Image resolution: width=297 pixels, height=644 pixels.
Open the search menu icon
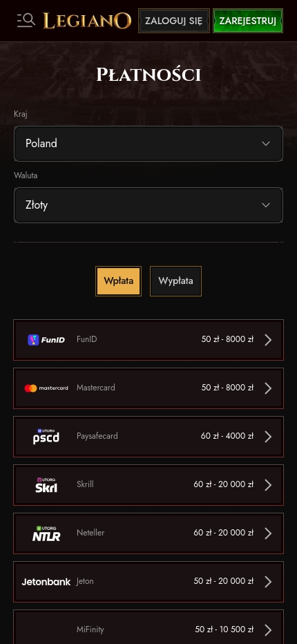26,20
